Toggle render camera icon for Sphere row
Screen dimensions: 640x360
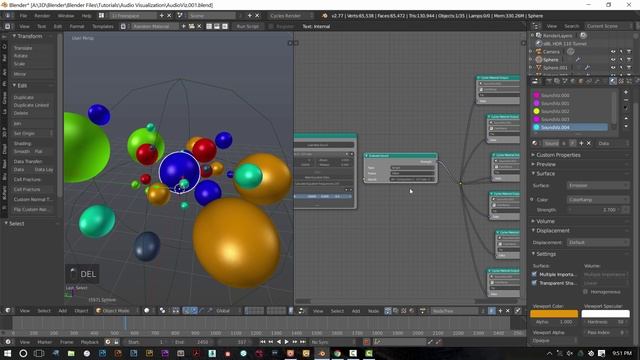click(x=629, y=60)
